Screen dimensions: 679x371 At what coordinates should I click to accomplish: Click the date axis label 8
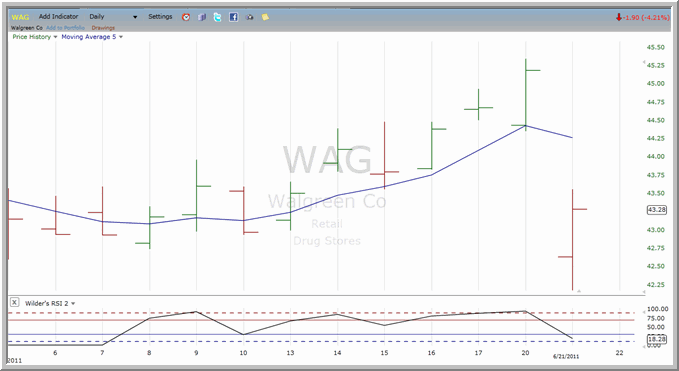(x=149, y=353)
